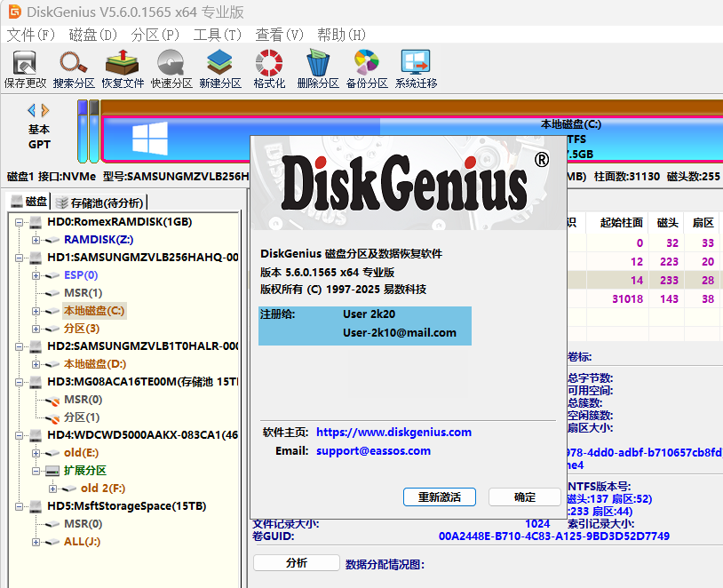Open the 工具(T) Tools menu
The width and height of the screenshot is (723, 588).
pos(218,35)
